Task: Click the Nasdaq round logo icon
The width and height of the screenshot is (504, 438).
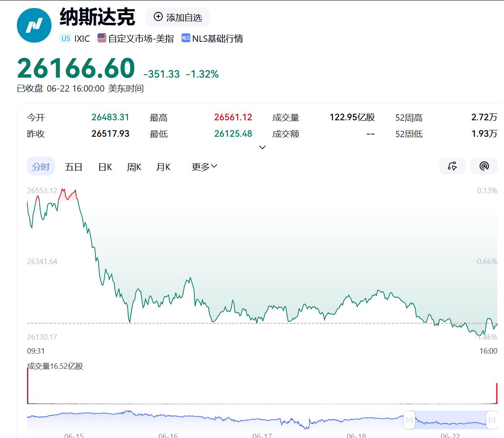Action: click(34, 25)
